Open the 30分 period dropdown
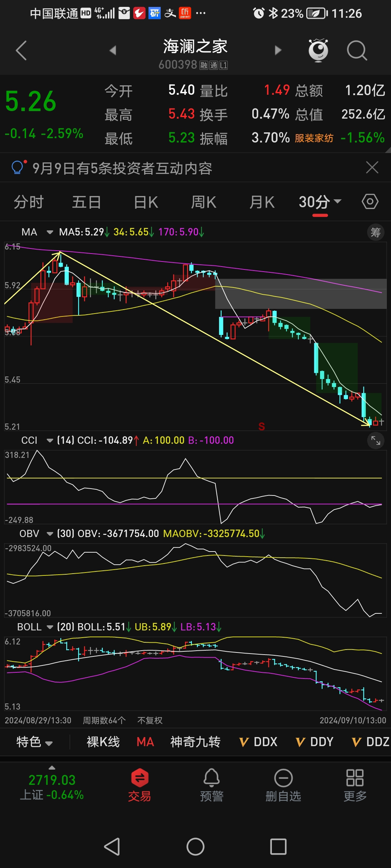Viewport: 391px width, 868px height. point(320,202)
